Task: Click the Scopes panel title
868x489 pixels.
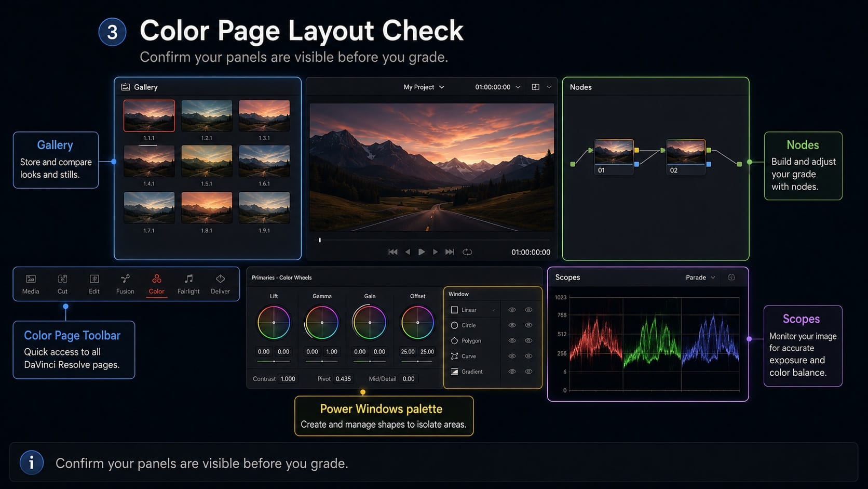Action: pos(567,277)
